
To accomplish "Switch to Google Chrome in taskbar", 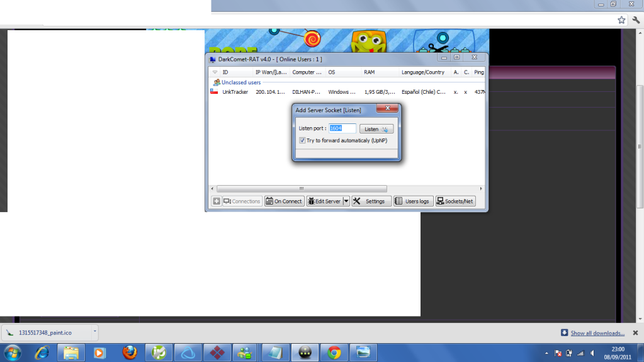I will tap(334, 353).
